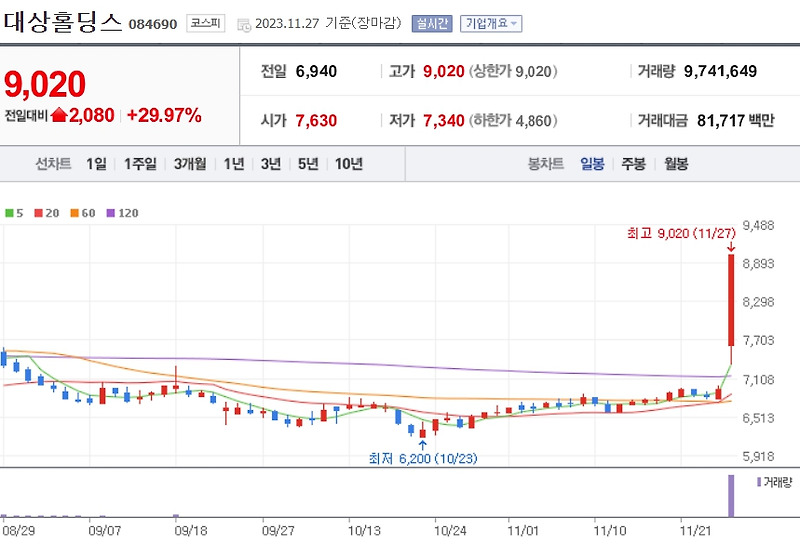
Task: Click the 최고 9,020 (11/27) chart label
Action: (x=681, y=234)
